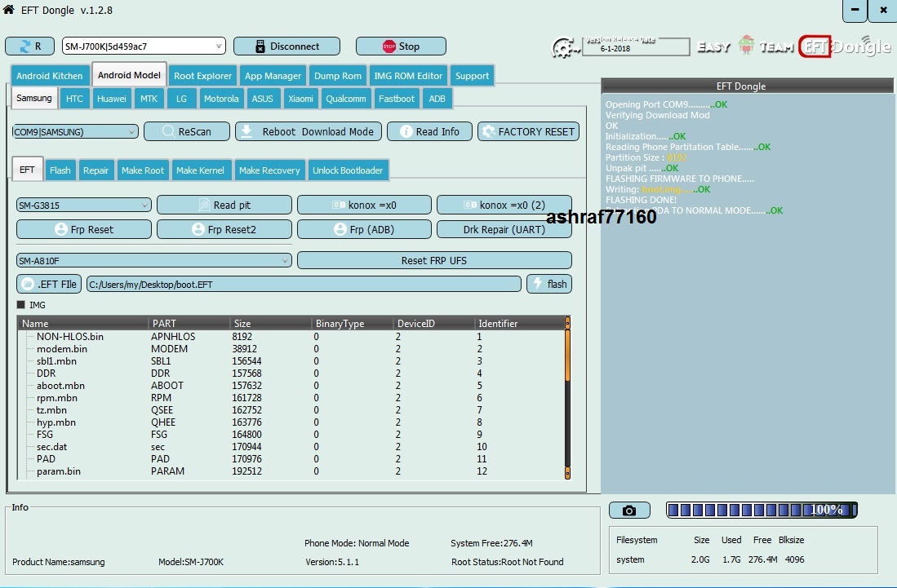Click the refresh R button

coord(29,46)
